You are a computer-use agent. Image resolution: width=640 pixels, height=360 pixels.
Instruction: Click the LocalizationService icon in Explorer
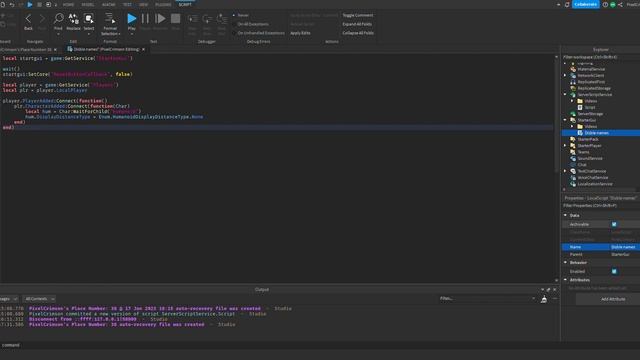573,184
